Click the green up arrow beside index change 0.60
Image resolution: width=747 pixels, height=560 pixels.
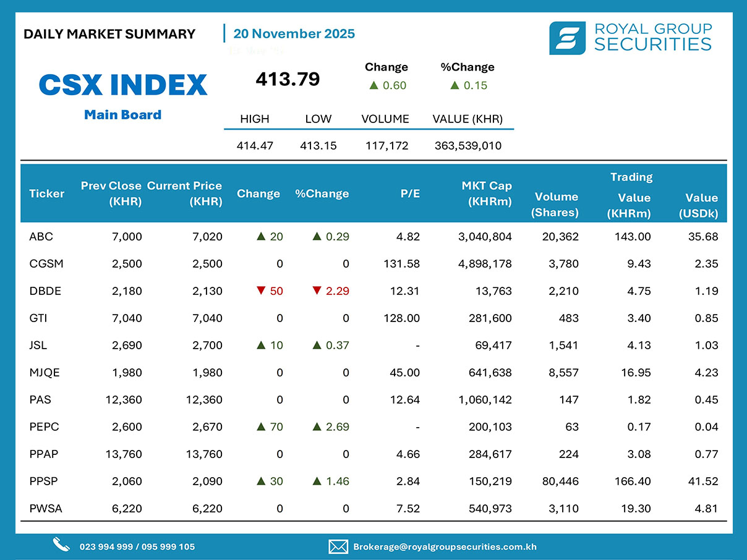tap(373, 85)
